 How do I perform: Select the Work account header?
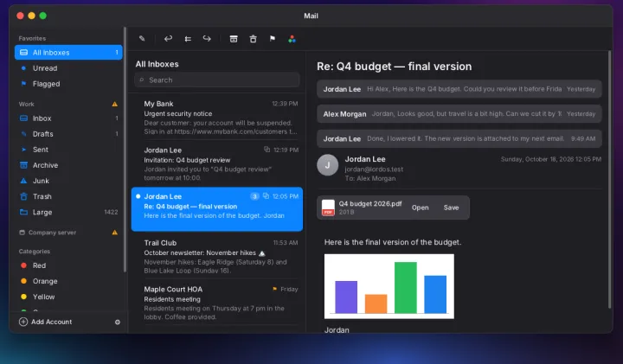26,104
